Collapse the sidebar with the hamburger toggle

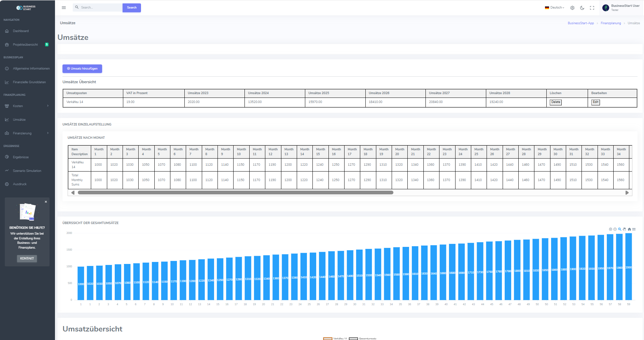[64, 8]
